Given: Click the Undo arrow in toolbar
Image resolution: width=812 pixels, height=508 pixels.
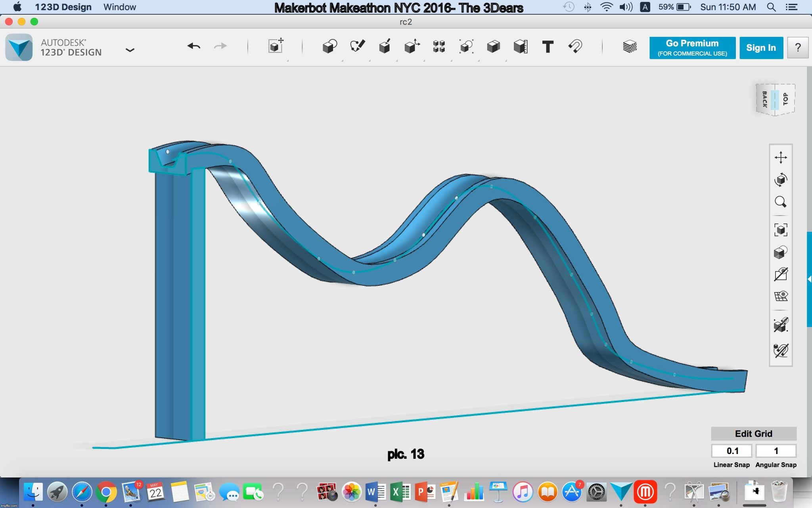Looking at the screenshot, I should tap(194, 46).
